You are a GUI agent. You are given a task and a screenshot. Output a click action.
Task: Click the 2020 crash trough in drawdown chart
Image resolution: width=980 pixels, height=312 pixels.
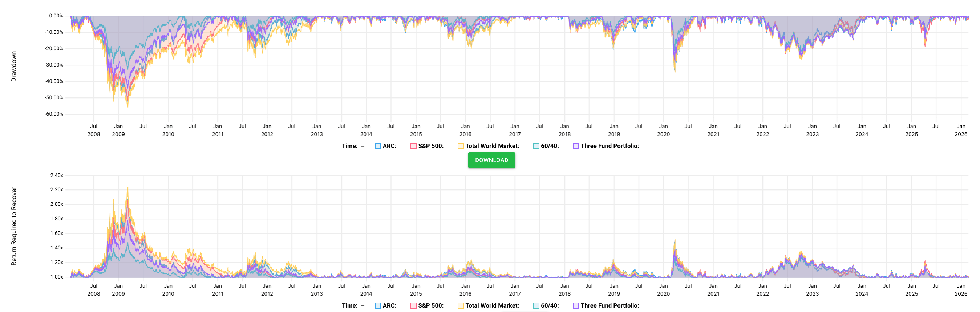pos(675,72)
